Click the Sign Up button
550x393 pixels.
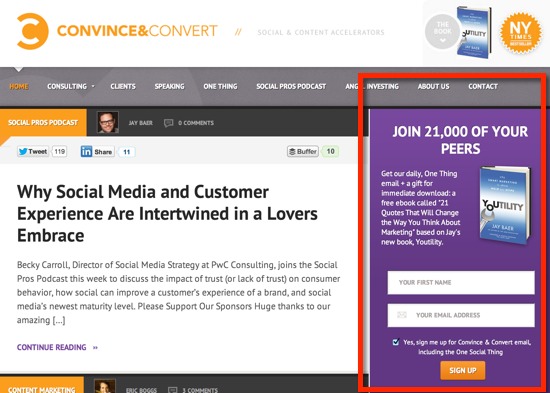[x=463, y=371]
